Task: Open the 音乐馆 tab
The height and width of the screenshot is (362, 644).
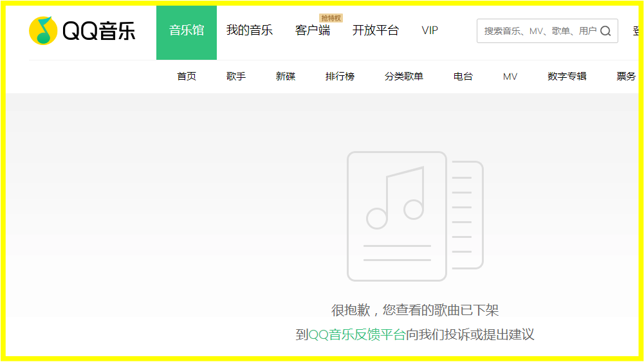Action: (x=187, y=32)
